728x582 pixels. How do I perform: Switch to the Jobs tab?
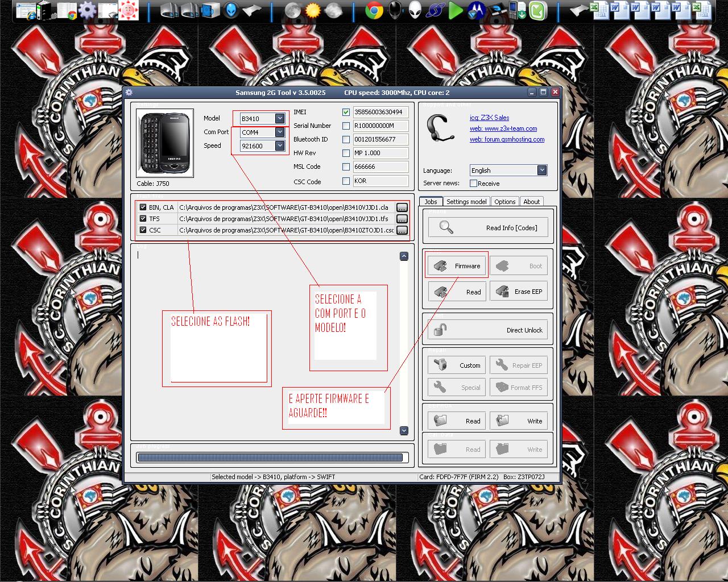pos(431,202)
